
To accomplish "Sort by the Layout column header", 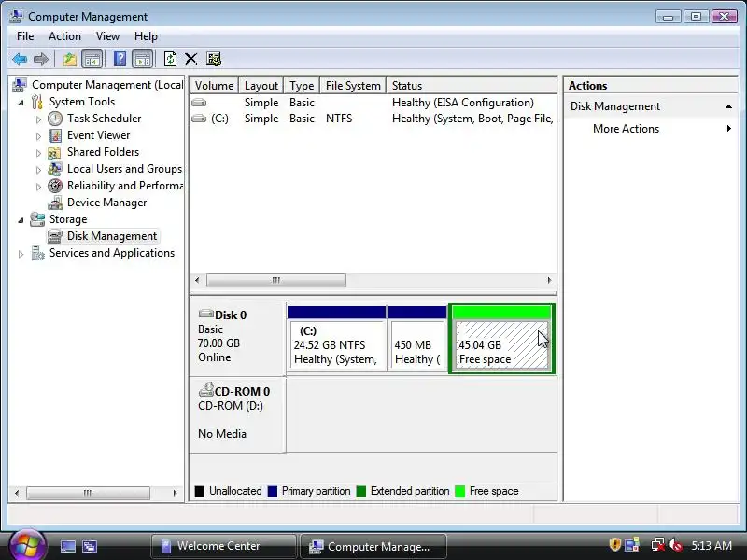I will pyautogui.click(x=261, y=86).
